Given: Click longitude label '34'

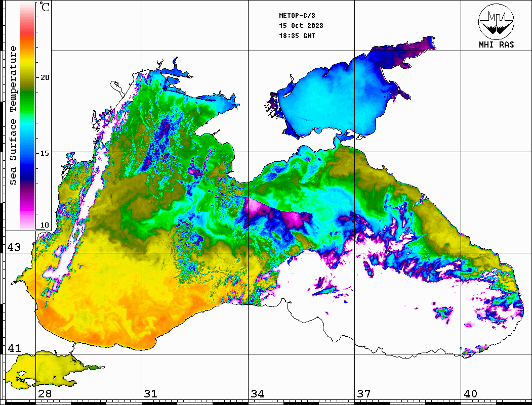Looking at the screenshot, I should pyautogui.click(x=258, y=394).
